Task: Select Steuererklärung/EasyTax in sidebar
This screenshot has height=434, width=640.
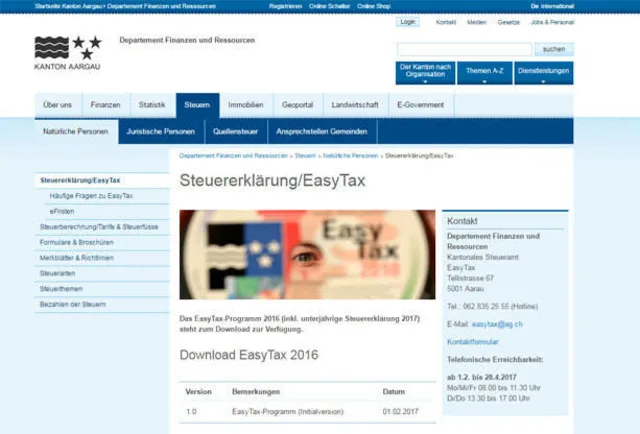Action: pyautogui.click(x=102, y=180)
